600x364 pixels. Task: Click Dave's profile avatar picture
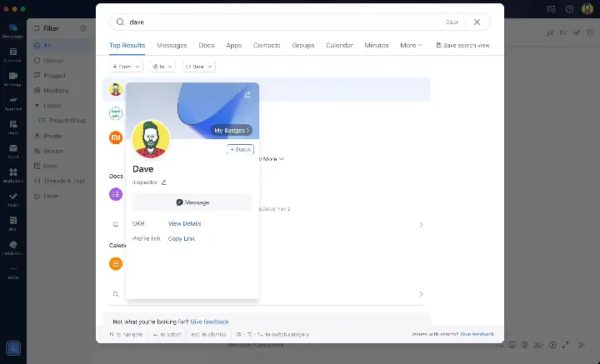(x=151, y=139)
